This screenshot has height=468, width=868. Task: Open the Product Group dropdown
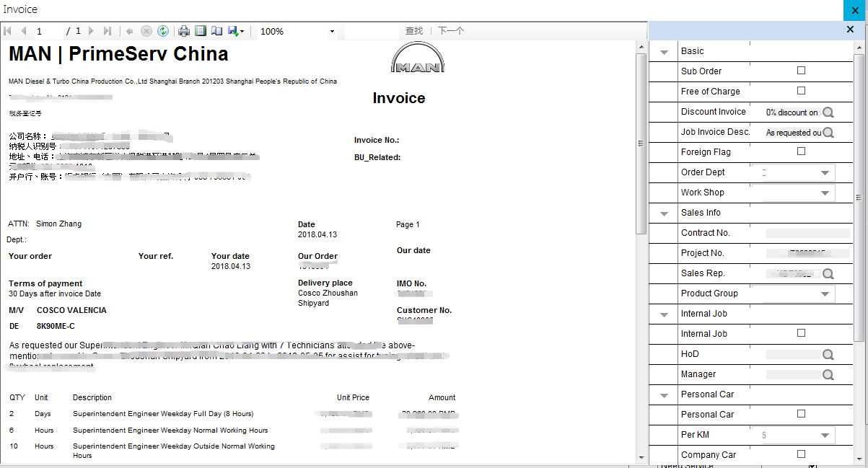pyautogui.click(x=825, y=294)
